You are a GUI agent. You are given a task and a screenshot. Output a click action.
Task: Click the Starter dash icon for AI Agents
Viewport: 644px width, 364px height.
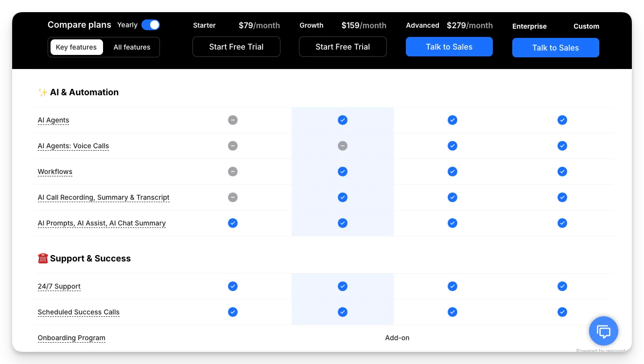click(x=233, y=120)
